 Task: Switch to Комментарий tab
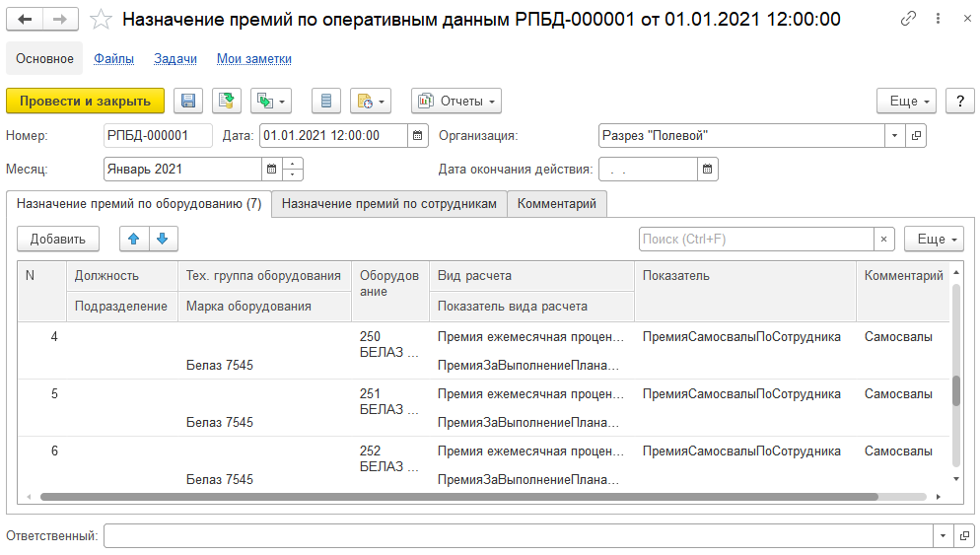(x=556, y=204)
